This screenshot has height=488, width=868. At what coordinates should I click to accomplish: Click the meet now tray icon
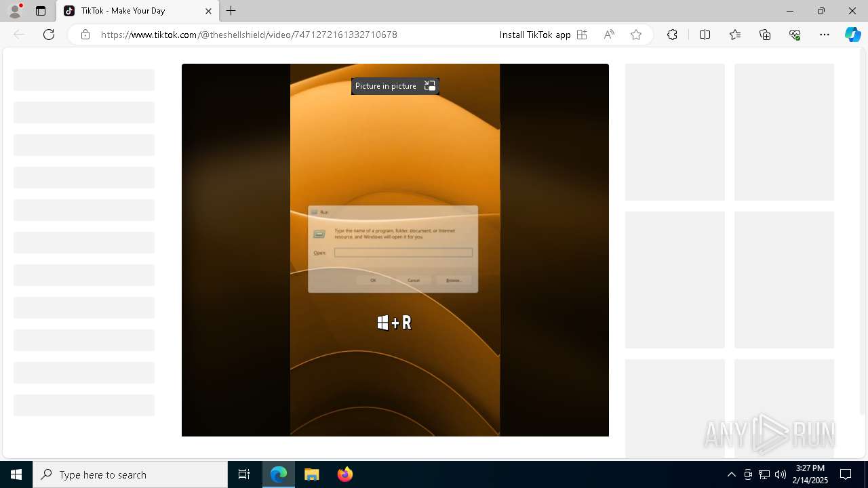coord(748,474)
